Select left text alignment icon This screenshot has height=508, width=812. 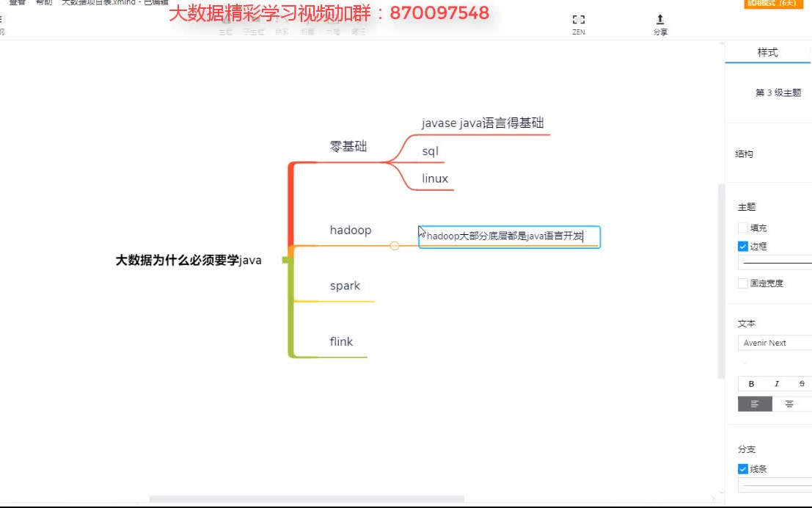point(755,403)
